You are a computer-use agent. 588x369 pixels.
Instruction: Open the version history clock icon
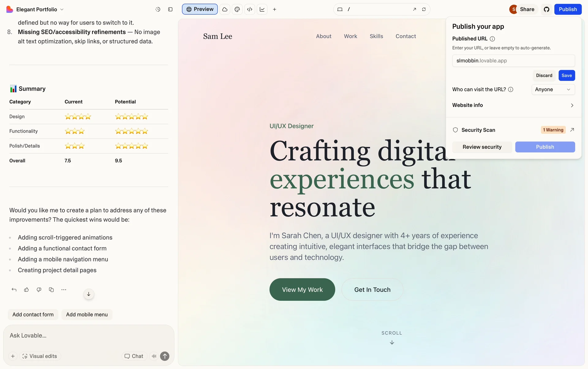tap(158, 9)
